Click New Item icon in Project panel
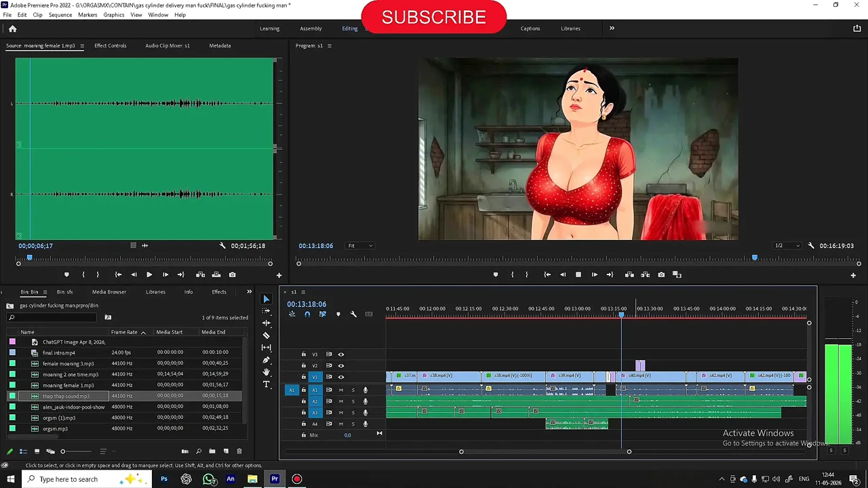Image resolution: width=868 pixels, height=488 pixels. [226, 451]
